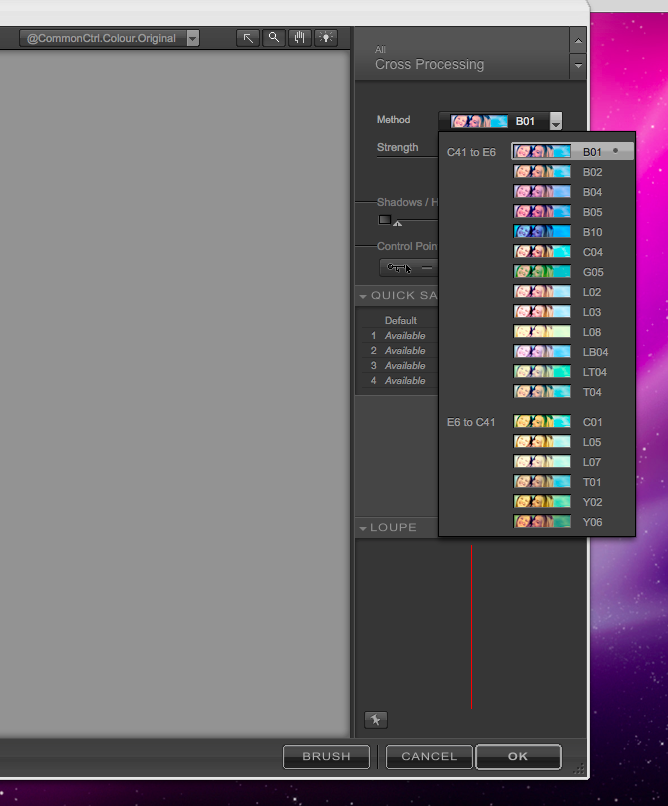The height and width of the screenshot is (806, 668).
Task: Choose the T04 method entry
Action: [572, 392]
